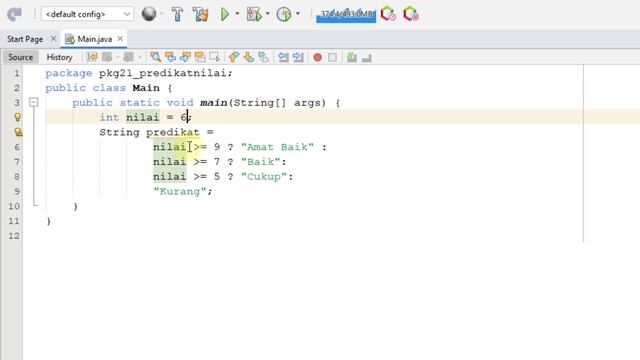The height and width of the screenshot is (360, 640).
Task: Click Clean and Build Project icon
Action: tap(201, 14)
